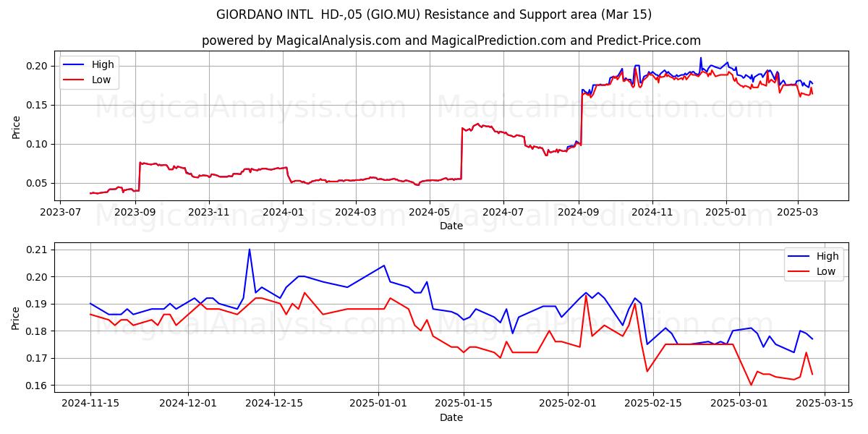
Task: Click the 2024-03 tick label
Action: [x=355, y=212]
